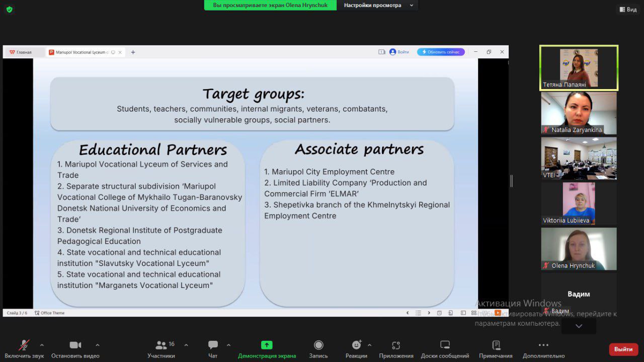Screen dimensions: 644x362
Task: Open Реакции reactions menu
Action: (356, 348)
